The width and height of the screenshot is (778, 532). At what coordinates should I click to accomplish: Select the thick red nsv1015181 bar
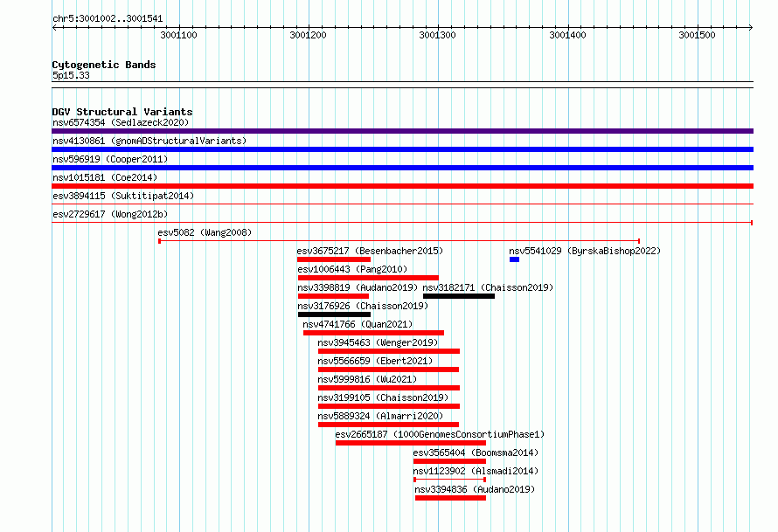402,186
